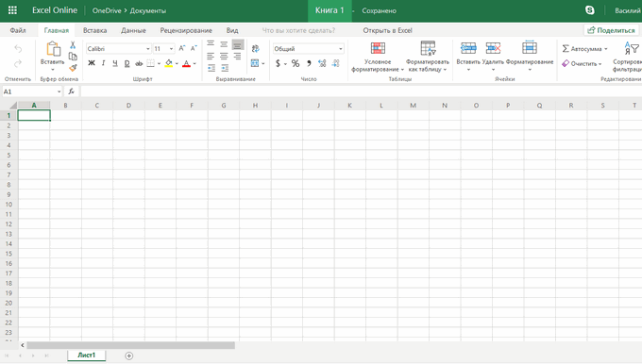The height and width of the screenshot is (364, 642).
Task: Go to OneDrive breadcrumb link
Action: [107, 10]
